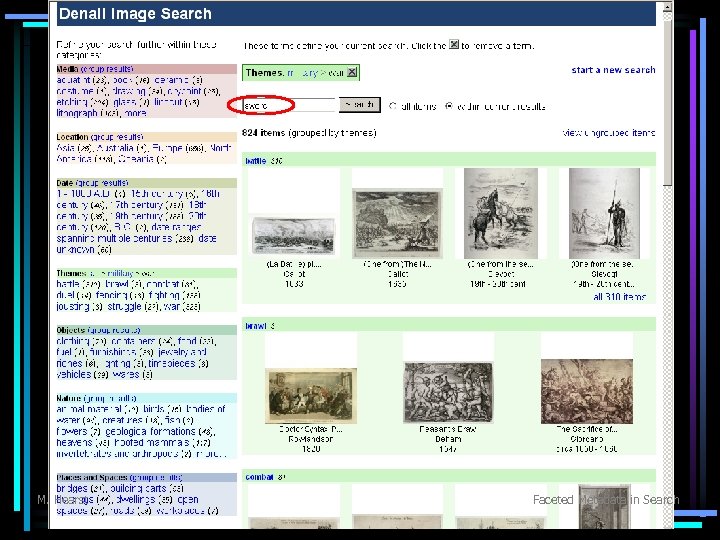Screen dimensions: 720x540
Task: Open the standing soldier with lance thumbnail
Action: 604,214
